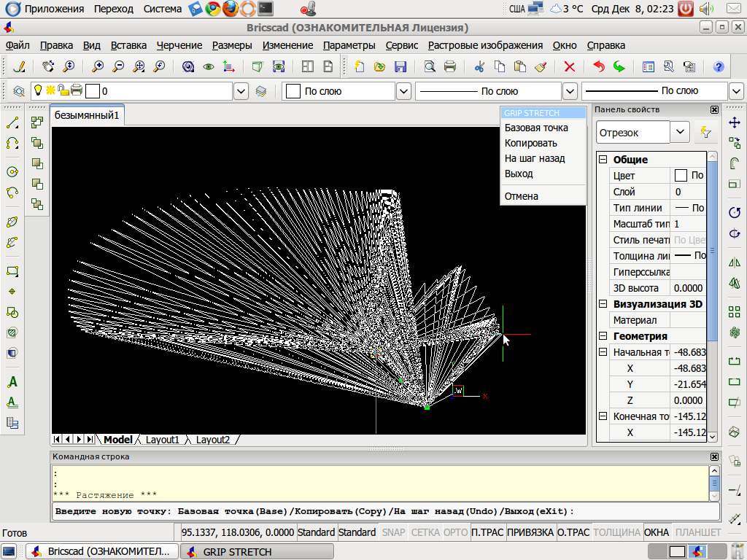Open the Черчение menu
The width and height of the screenshot is (747, 560).
pos(179,45)
